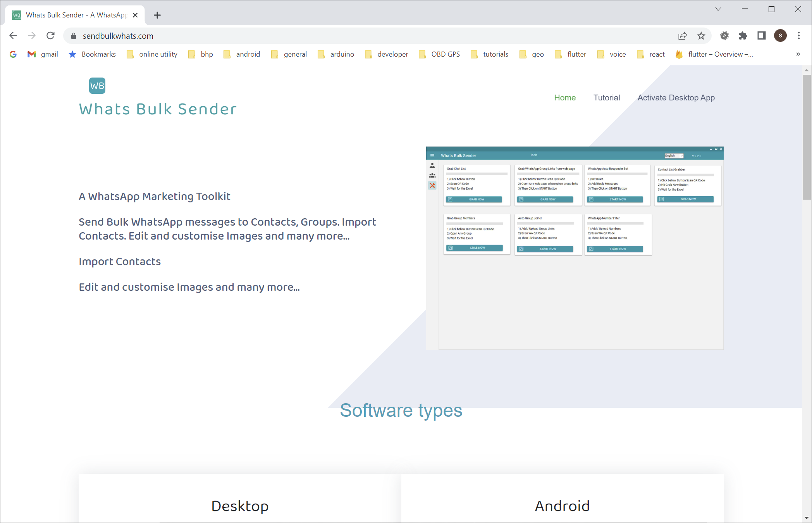Click the gear extension icon in toolbar

pyautogui.click(x=724, y=36)
